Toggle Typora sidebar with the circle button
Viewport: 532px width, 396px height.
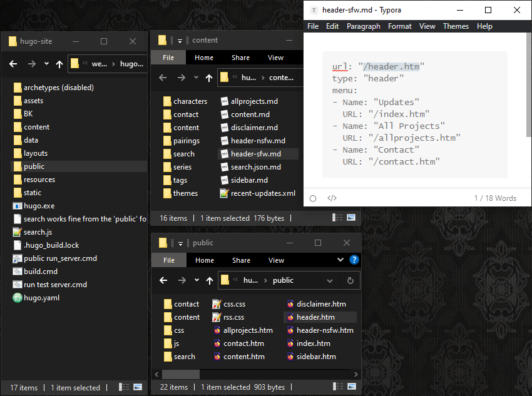[x=313, y=198]
